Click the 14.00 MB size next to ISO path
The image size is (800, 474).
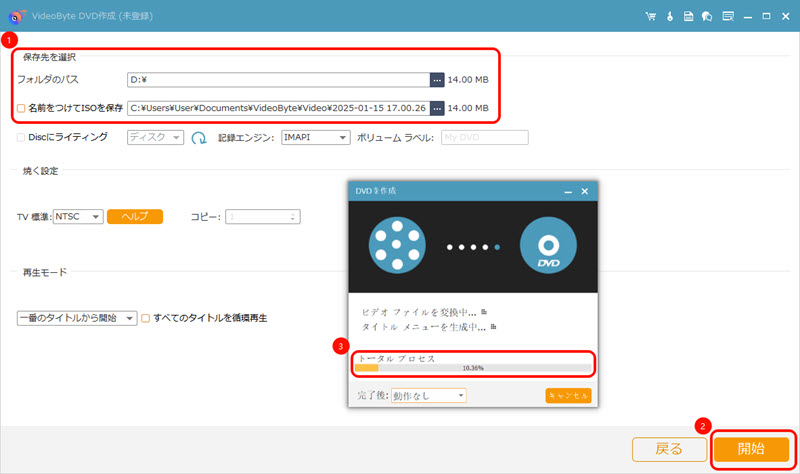click(x=468, y=108)
